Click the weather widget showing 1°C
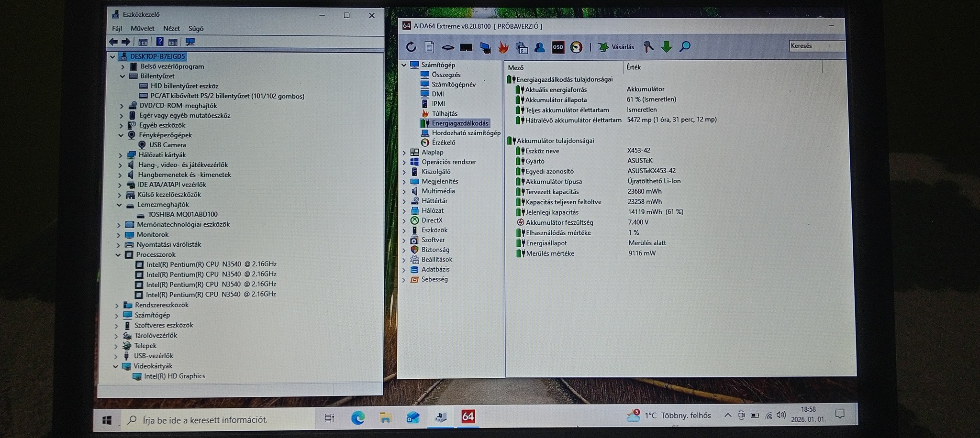 (x=669, y=416)
